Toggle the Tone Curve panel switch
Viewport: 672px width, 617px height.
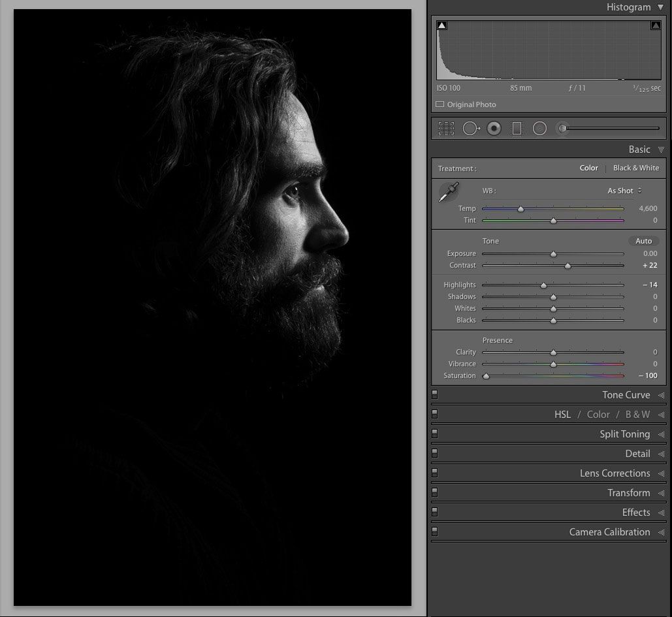tap(434, 394)
